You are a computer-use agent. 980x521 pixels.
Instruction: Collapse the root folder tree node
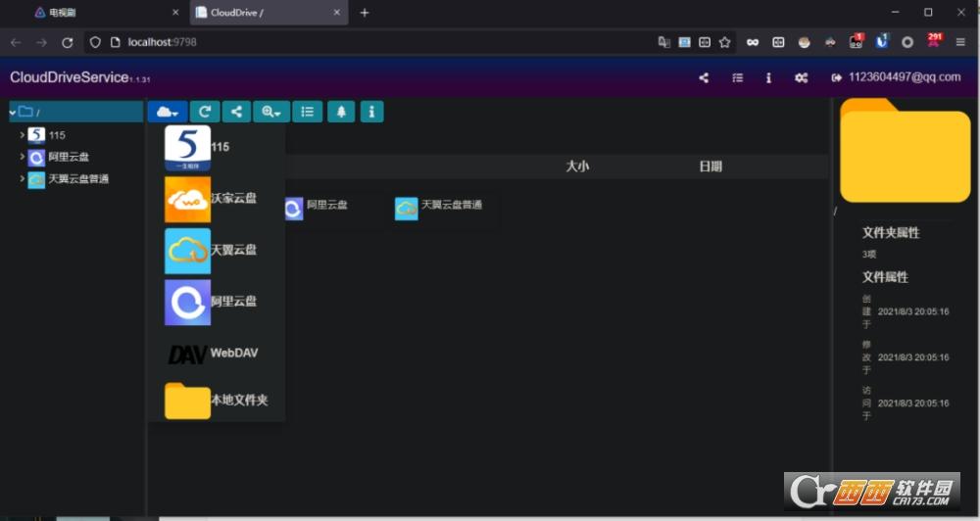(12, 113)
